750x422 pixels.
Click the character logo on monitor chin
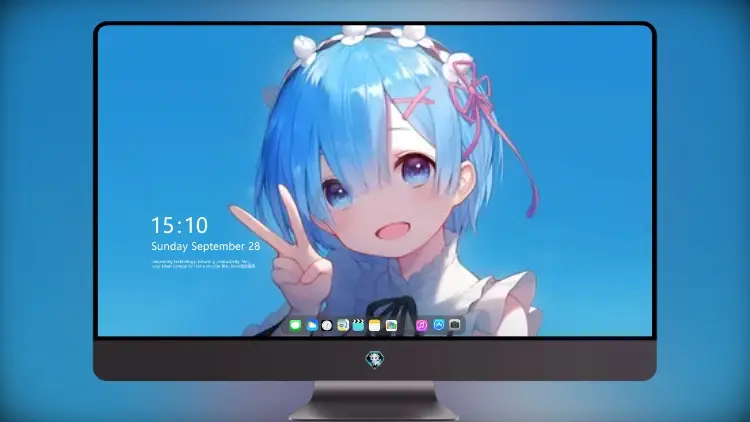click(x=375, y=359)
